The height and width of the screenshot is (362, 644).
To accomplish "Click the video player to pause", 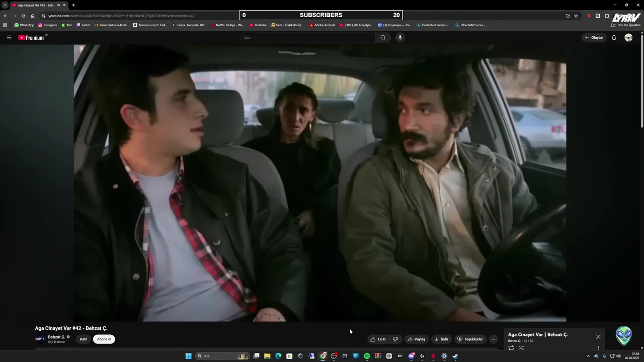I will [320, 183].
